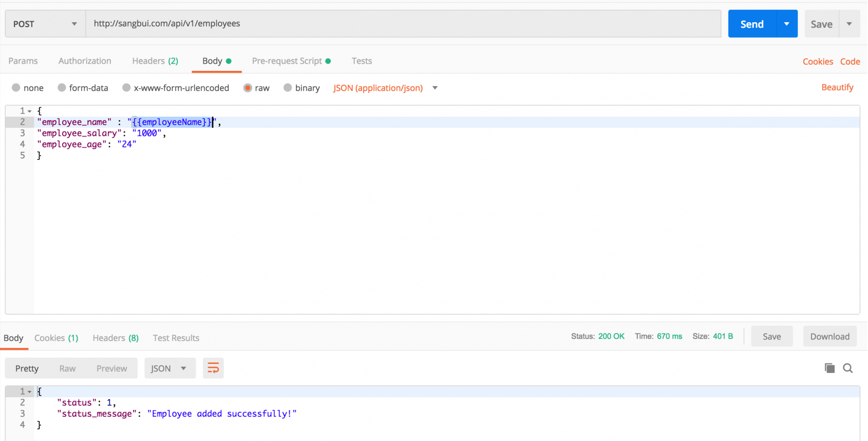Search within the response body
868x441 pixels.
848,368
